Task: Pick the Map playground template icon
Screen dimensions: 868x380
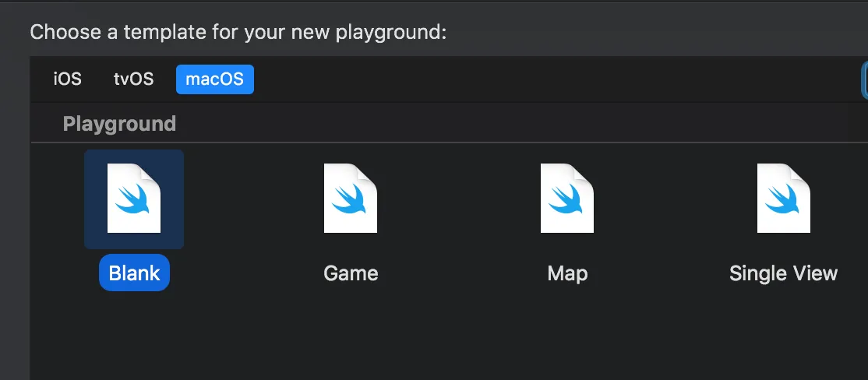Action: click(x=567, y=199)
